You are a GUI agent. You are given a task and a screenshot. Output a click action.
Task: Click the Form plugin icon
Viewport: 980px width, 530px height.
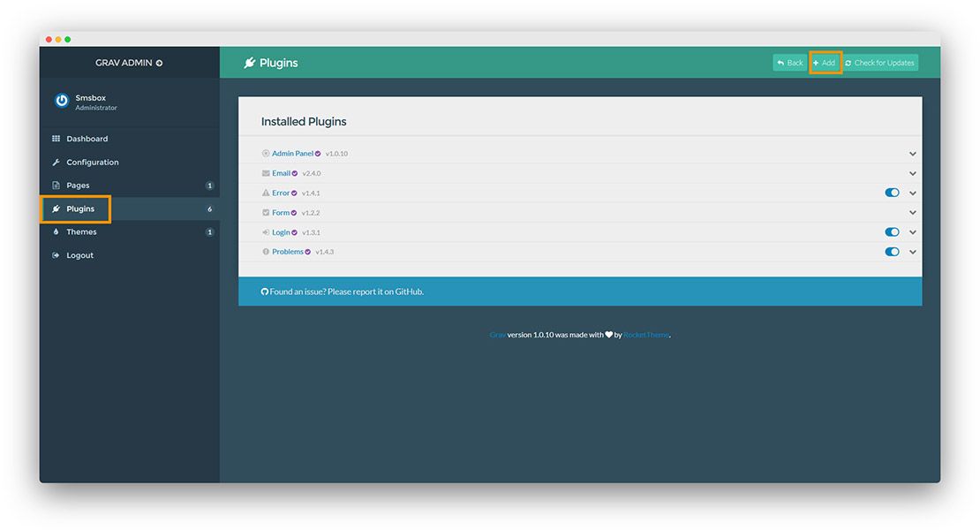tap(265, 212)
